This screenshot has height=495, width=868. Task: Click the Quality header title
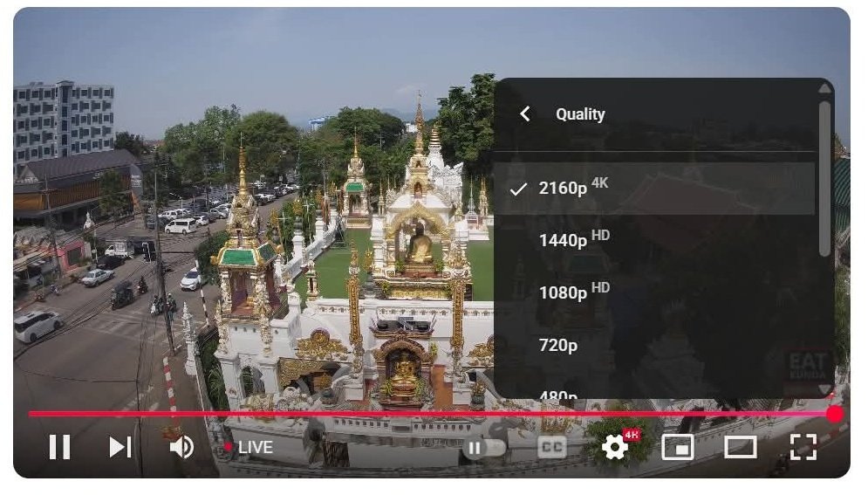pos(580,114)
